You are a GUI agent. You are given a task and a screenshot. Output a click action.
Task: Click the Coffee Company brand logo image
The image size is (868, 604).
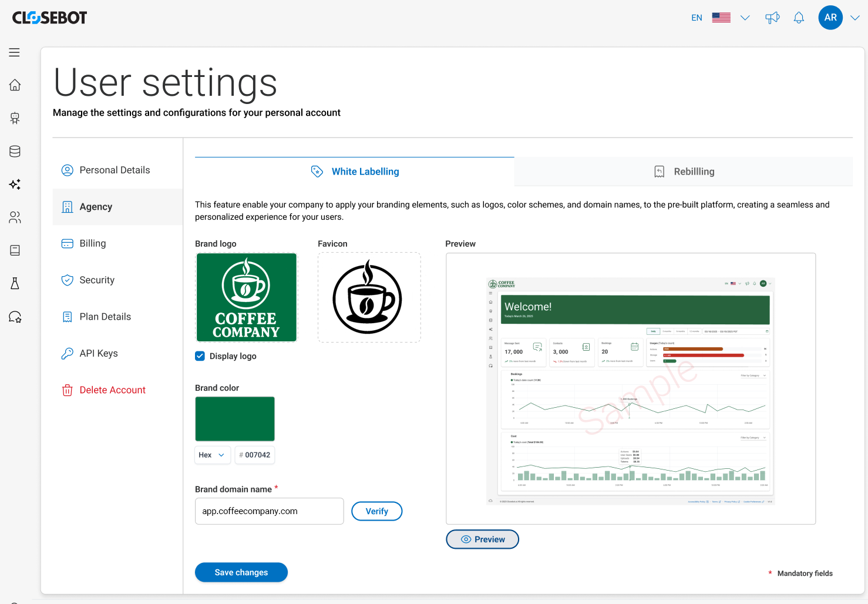247,297
